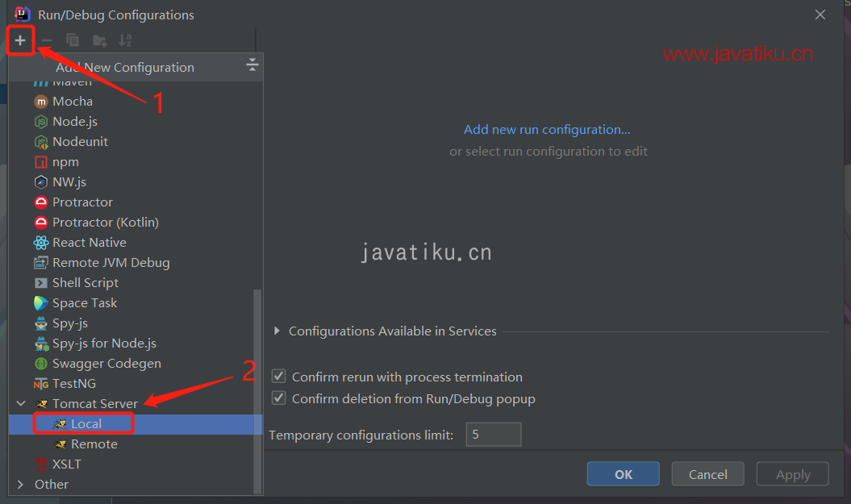Toggle Confirm rerun with process termination checkbox

279,376
